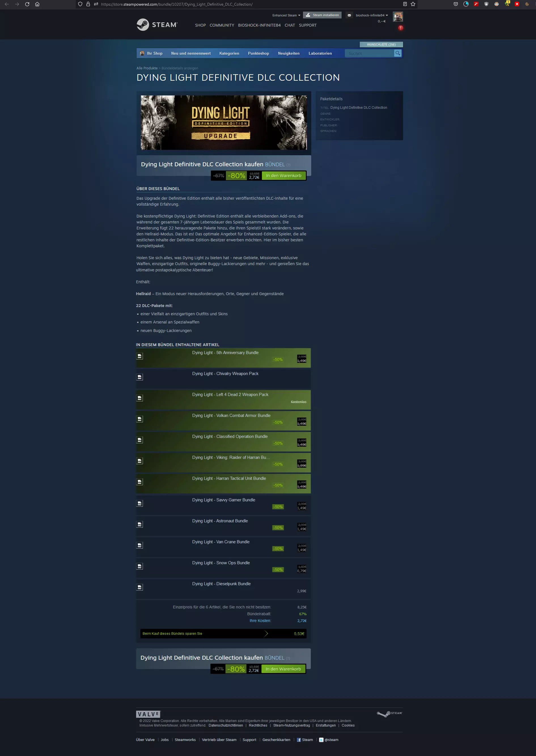Click the Dieselpunk Bundle DLC icon

tap(140, 587)
